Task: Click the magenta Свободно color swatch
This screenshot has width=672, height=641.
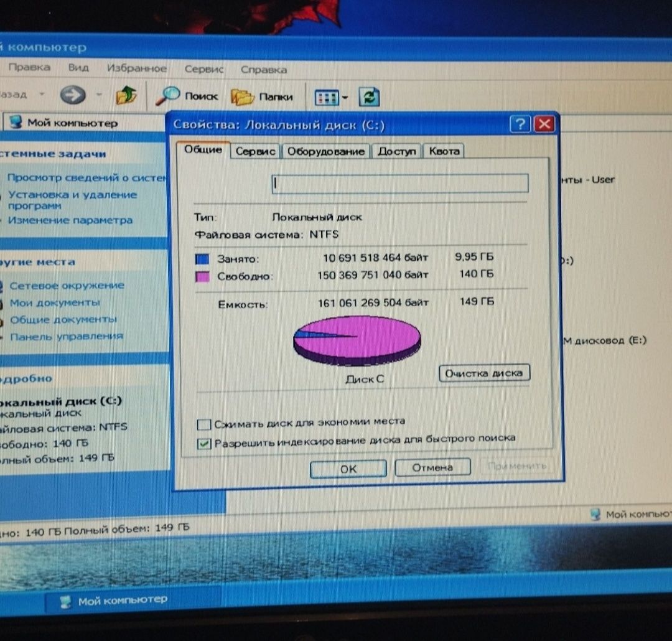Action: [202, 276]
